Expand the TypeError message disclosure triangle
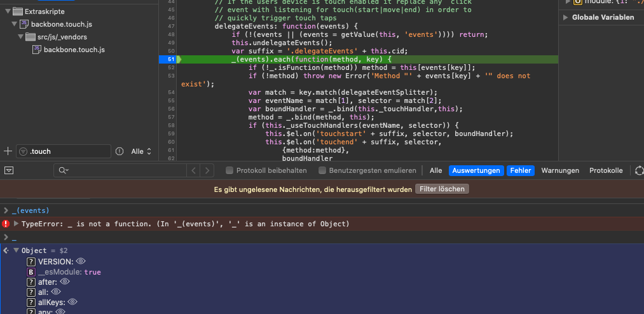 coord(16,224)
